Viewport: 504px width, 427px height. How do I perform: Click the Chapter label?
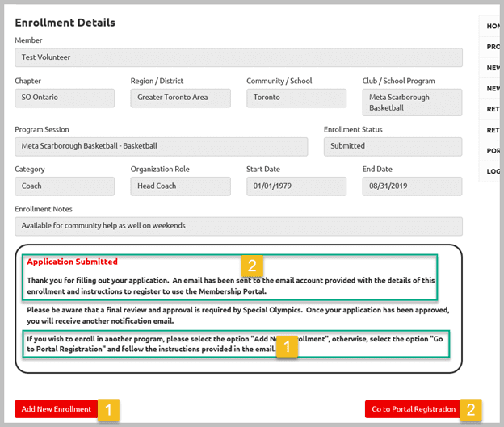pos(27,81)
